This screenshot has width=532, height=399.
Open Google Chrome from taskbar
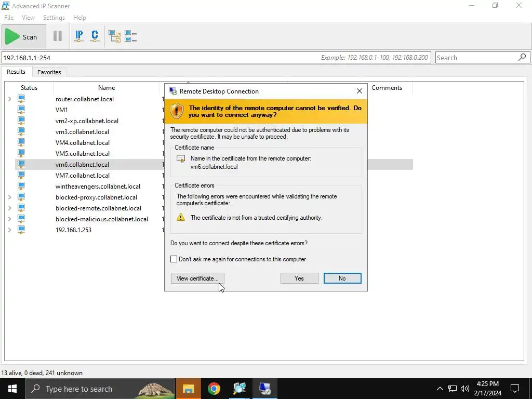214,389
